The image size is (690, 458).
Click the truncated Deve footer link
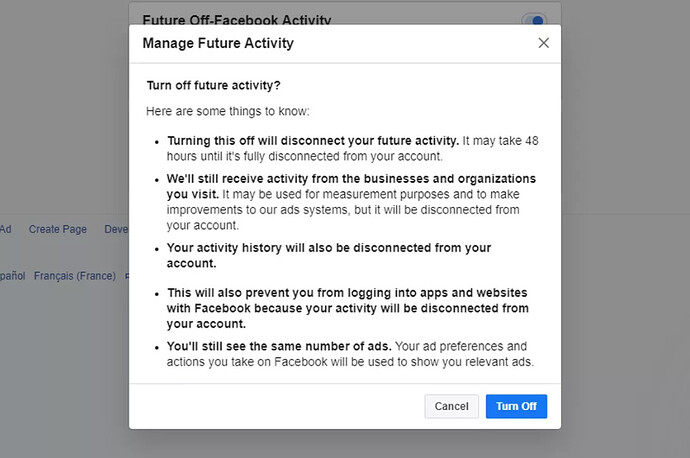click(x=116, y=229)
